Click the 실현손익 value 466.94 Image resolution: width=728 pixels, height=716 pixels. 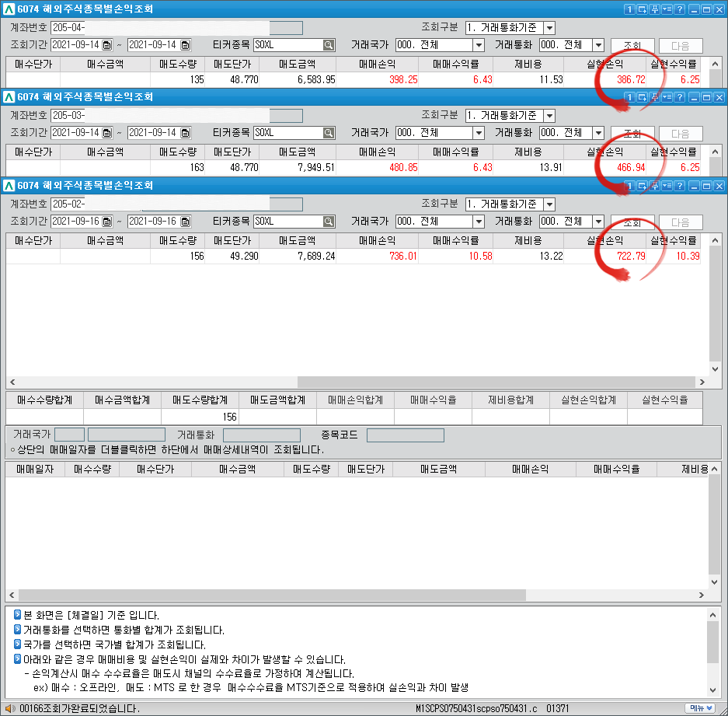(631, 168)
